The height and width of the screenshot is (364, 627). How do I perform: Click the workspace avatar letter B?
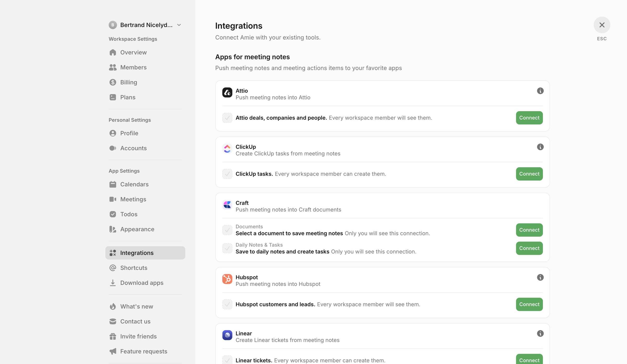point(113,25)
